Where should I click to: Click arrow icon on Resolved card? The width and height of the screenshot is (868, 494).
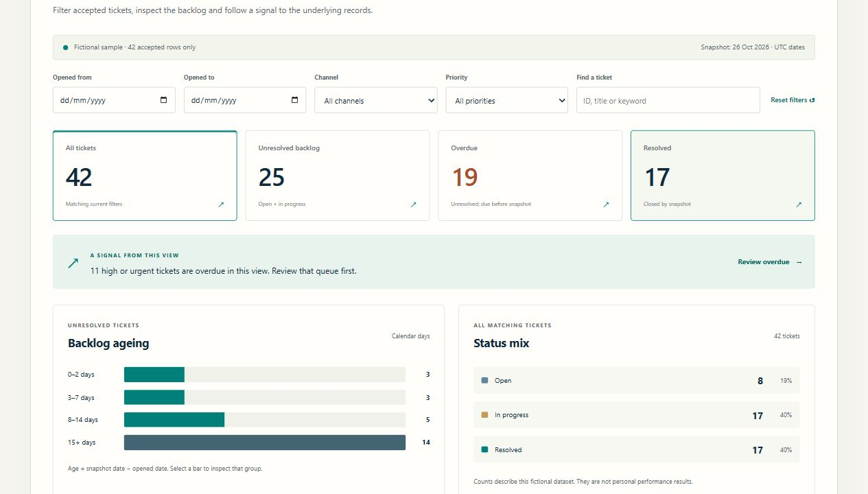pyautogui.click(x=799, y=204)
